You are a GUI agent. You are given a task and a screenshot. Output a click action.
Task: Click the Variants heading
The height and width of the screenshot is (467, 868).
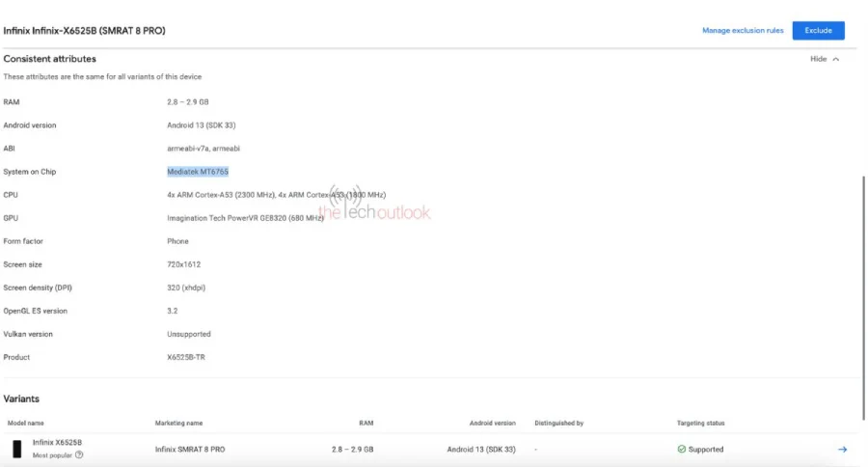pyautogui.click(x=21, y=398)
